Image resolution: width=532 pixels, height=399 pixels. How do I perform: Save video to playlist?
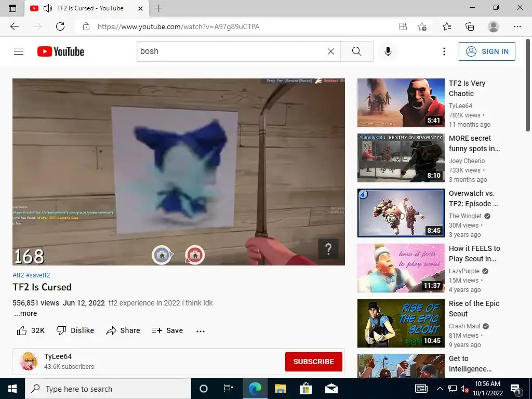pos(167,330)
